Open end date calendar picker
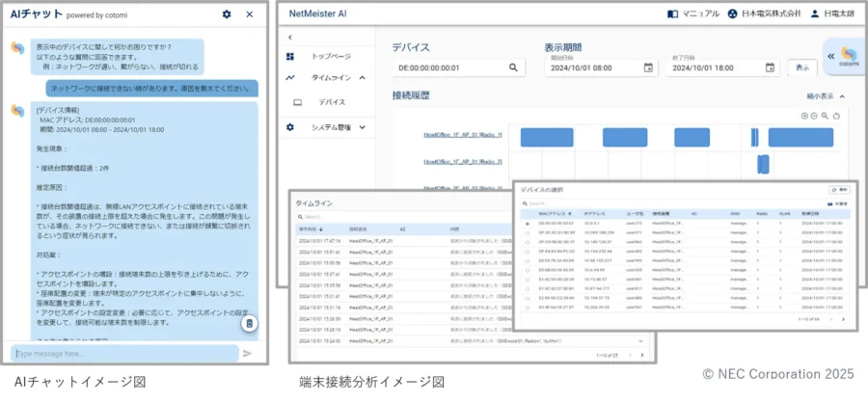The width and height of the screenshot is (868, 403). tap(770, 67)
